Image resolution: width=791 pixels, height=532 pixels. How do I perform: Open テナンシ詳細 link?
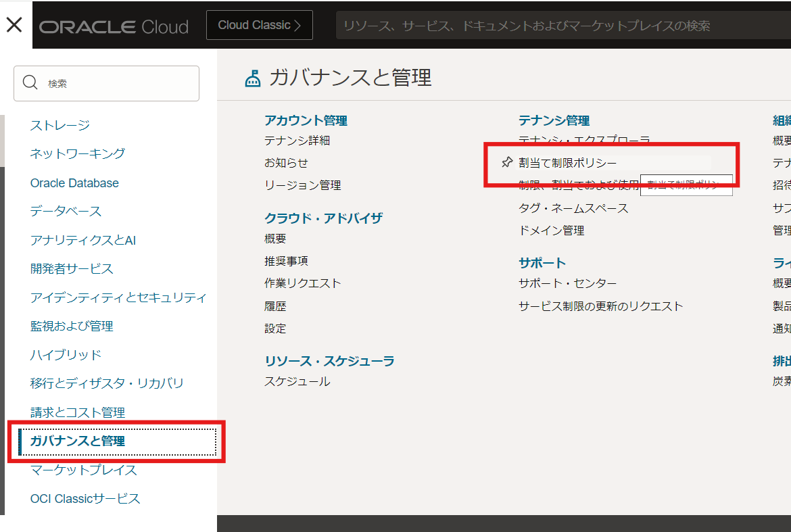pyautogui.click(x=297, y=141)
